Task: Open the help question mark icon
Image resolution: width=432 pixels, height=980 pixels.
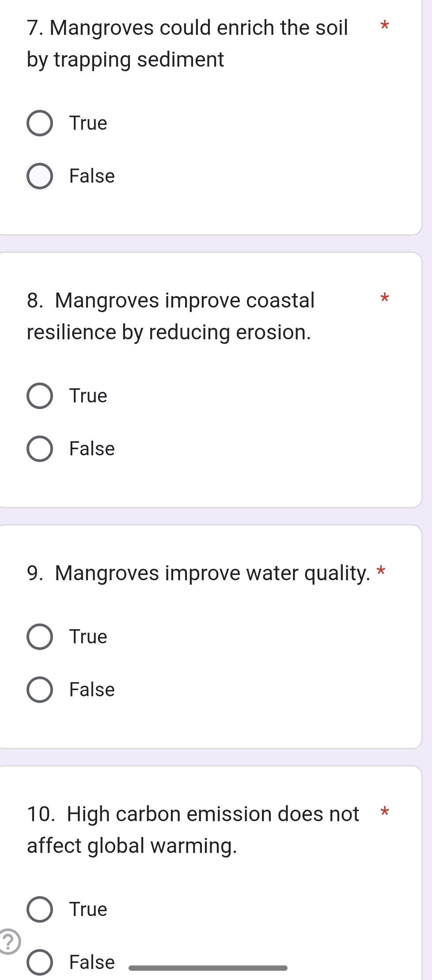Action: [x=9, y=942]
